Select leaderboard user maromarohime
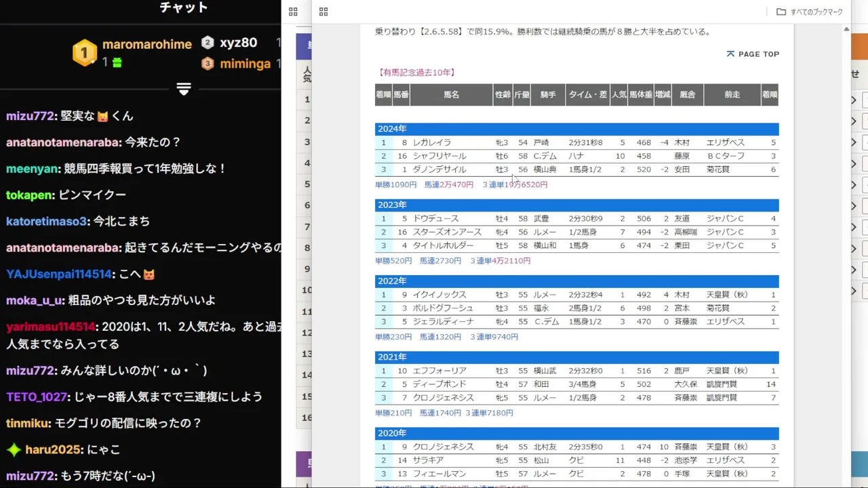 [147, 45]
